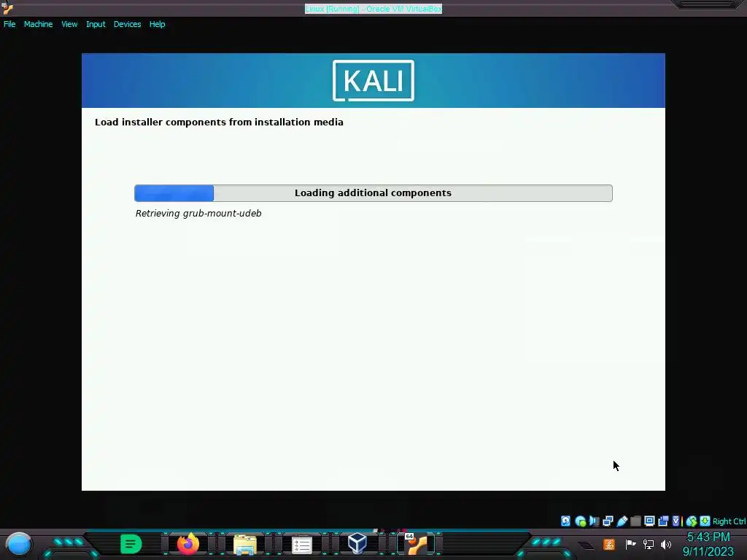Open the green notes app on taskbar
The width and height of the screenshot is (747, 560).
pyautogui.click(x=131, y=544)
